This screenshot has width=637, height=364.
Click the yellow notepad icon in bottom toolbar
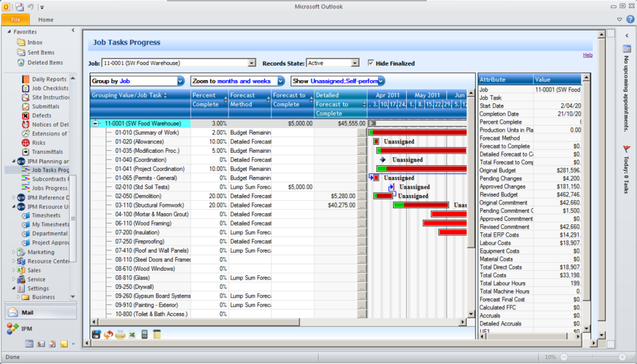[157, 334]
